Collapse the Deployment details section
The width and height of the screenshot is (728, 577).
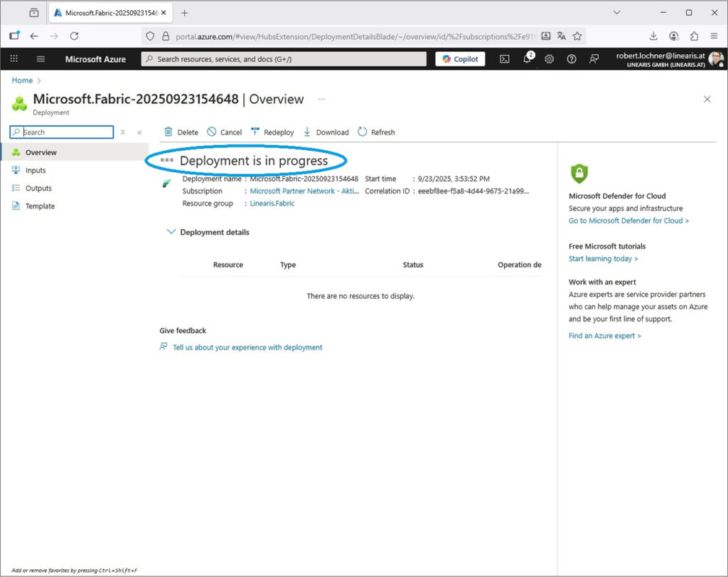click(171, 231)
